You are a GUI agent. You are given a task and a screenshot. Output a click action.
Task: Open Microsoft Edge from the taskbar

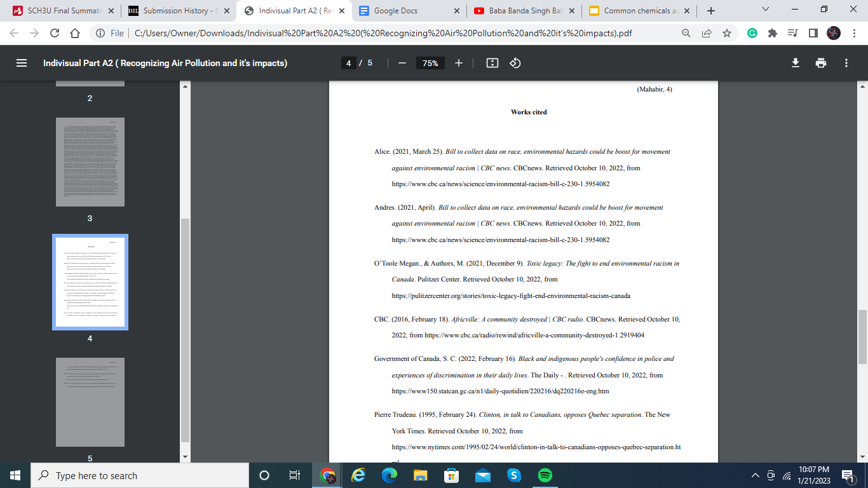point(389,475)
